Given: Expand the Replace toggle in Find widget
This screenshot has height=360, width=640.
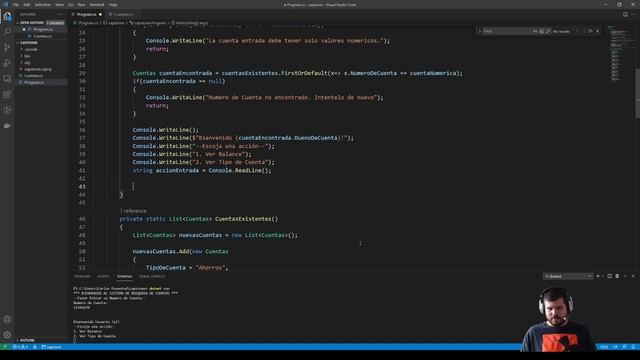Looking at the screenshot, I should pos(480,31).
